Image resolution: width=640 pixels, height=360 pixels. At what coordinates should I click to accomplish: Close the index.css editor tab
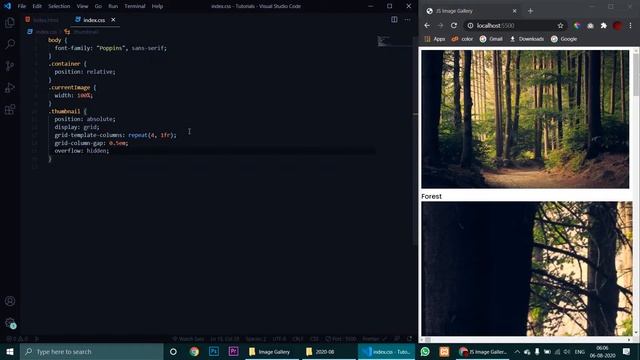click(113, 20)
